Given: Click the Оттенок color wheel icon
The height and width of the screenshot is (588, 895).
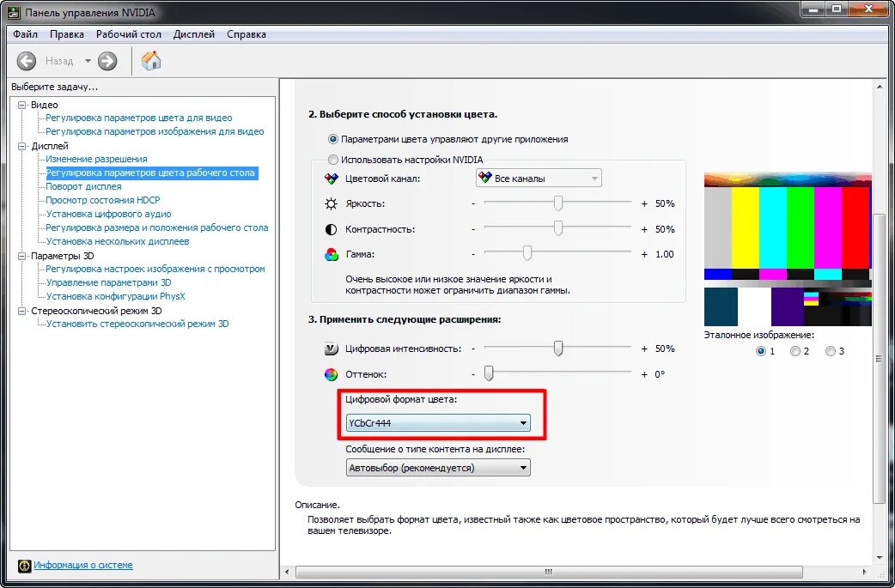Looking at the screenshot, I should point(331,375).
